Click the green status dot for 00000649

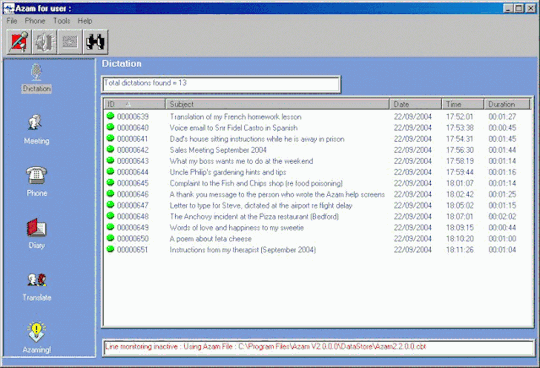110,227
